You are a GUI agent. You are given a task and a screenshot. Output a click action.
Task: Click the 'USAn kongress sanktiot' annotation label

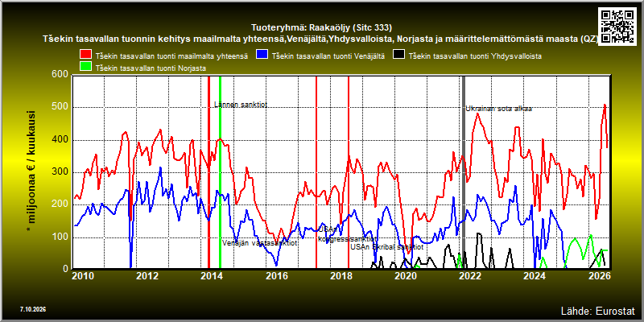tap(348, 235)
